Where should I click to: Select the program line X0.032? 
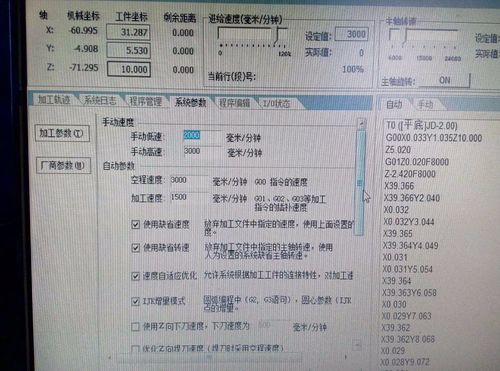396,210
